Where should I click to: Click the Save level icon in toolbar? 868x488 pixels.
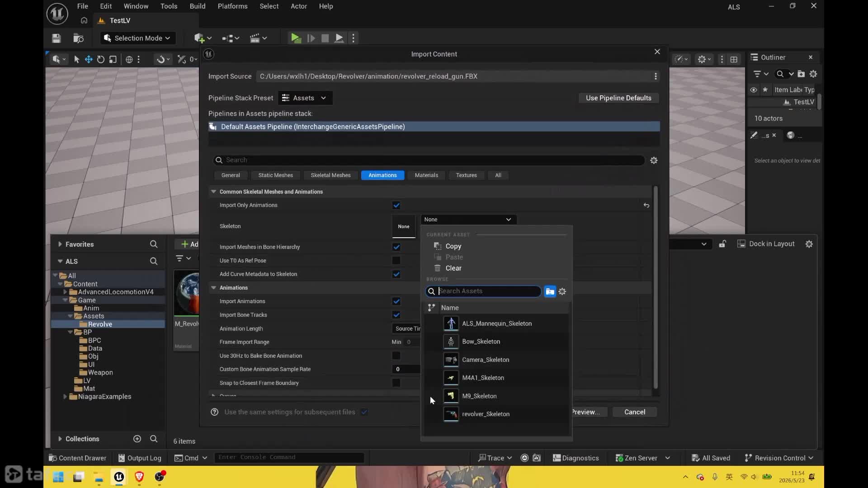(56, 38)
